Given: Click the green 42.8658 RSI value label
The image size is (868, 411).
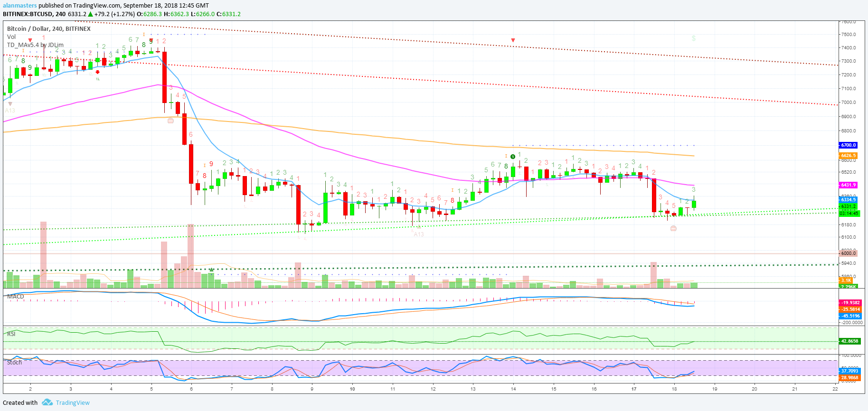Looking at the screenshot, I should 849,341.
